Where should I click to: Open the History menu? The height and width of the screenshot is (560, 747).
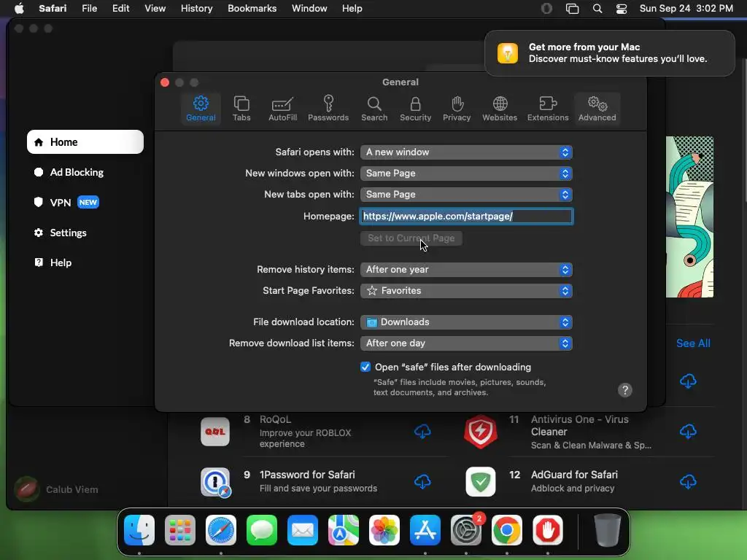click(x=196, y=9)
